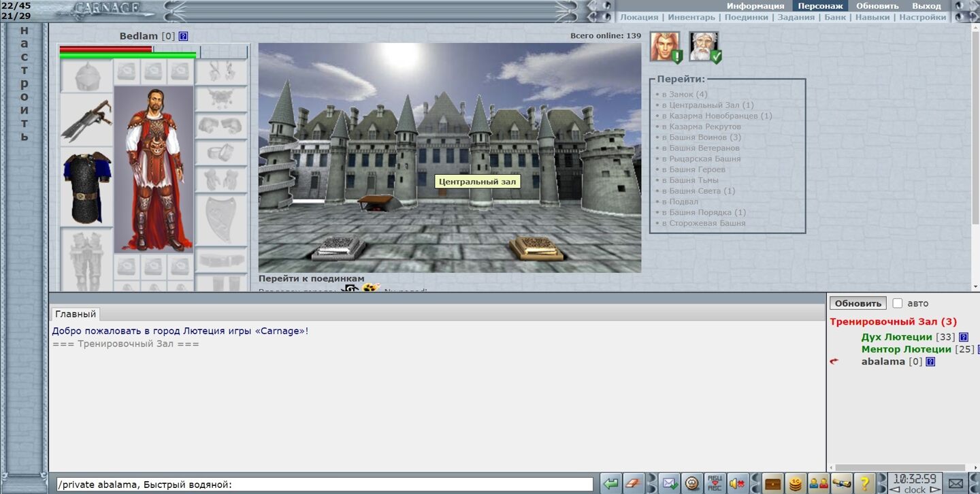Click the golden pedestal in castle yard
Viewport: 980px width, 494px height.
click(536, 248)
